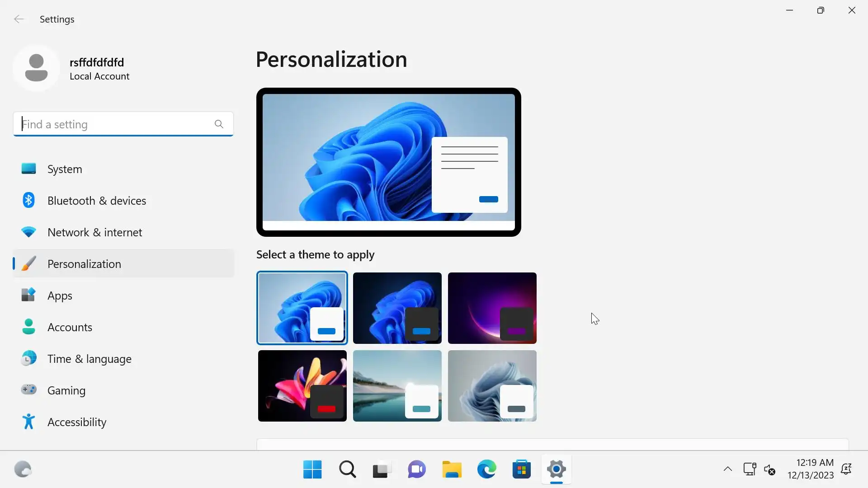Image resolution: width=868 pixels, height=488 pixels.
Task: Open Microsoft Edge from the taskbar
Action: pos(486,469)
